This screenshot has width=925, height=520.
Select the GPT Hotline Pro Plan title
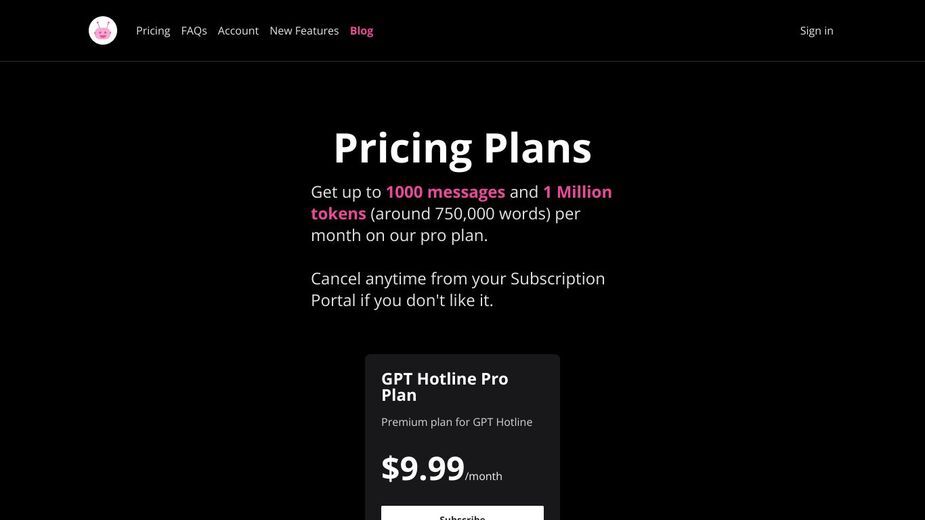pyautogui.click(x=445, y=387)
